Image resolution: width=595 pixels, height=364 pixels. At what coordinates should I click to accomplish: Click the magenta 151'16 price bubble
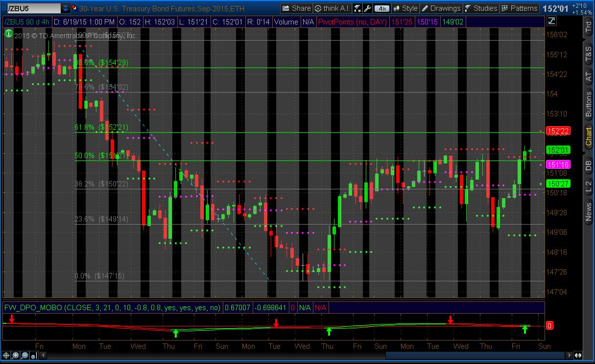point(557,165)
